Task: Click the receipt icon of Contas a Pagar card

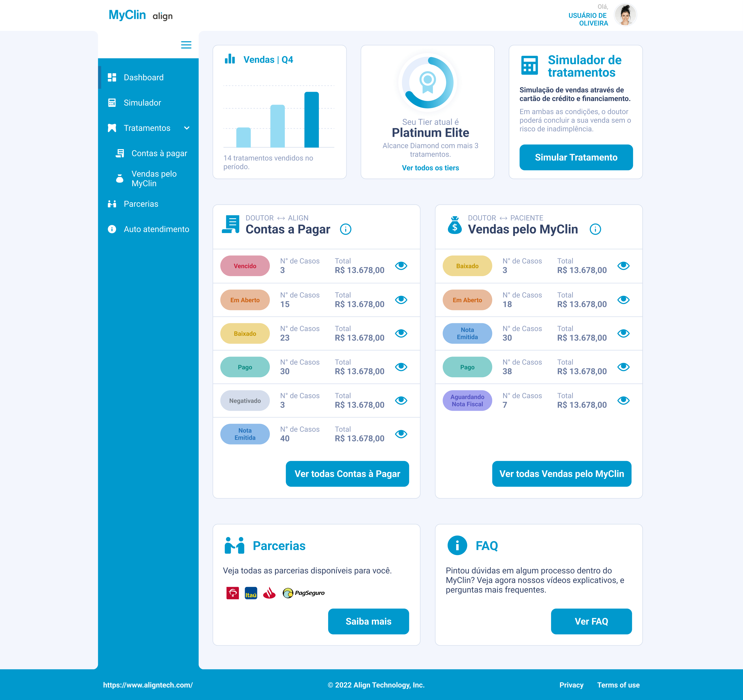Action: pyautogui.click(x=231, y=224)
